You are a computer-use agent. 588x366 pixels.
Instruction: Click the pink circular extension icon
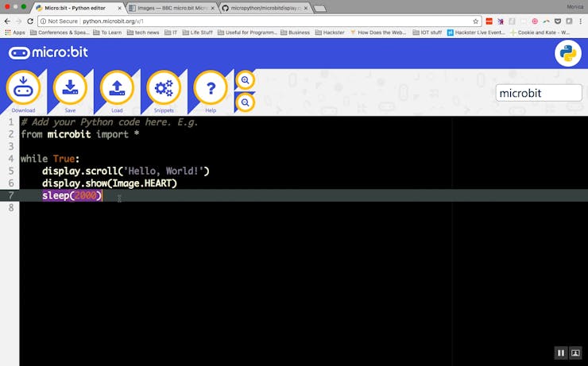click(x=535, y=21)
